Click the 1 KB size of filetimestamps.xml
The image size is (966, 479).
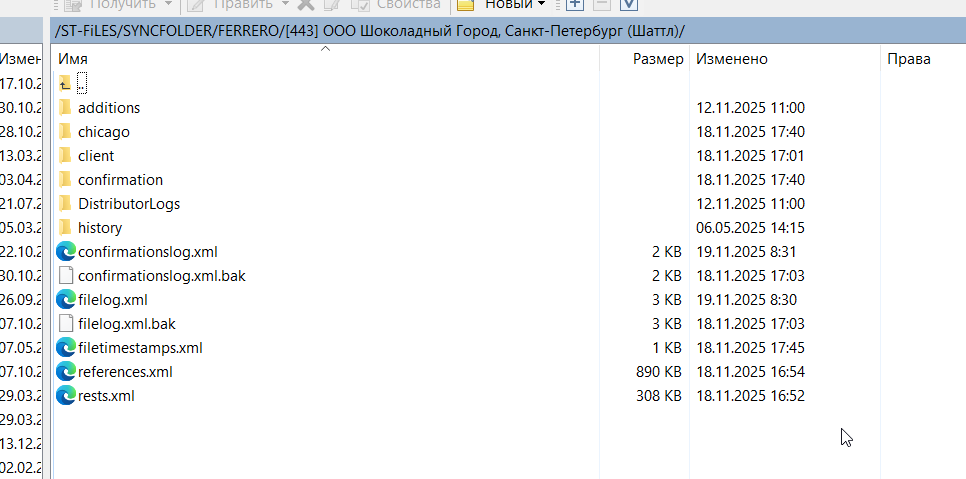point(667,348)
